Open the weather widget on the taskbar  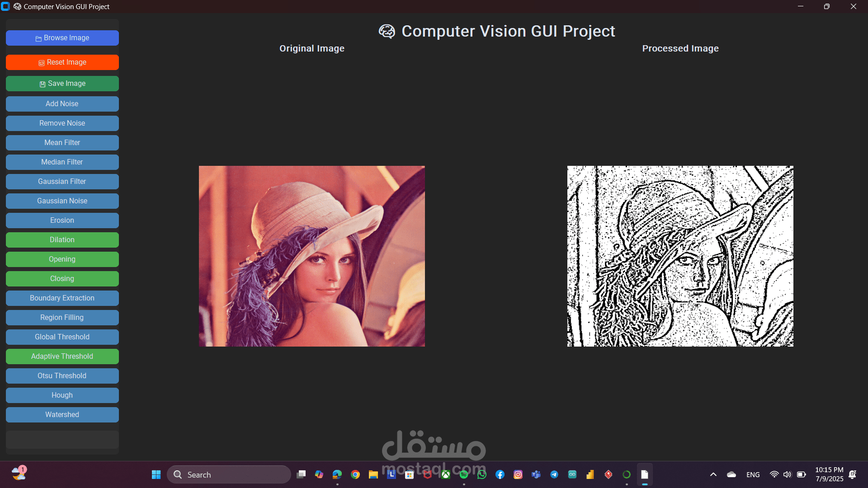point(19,473)
